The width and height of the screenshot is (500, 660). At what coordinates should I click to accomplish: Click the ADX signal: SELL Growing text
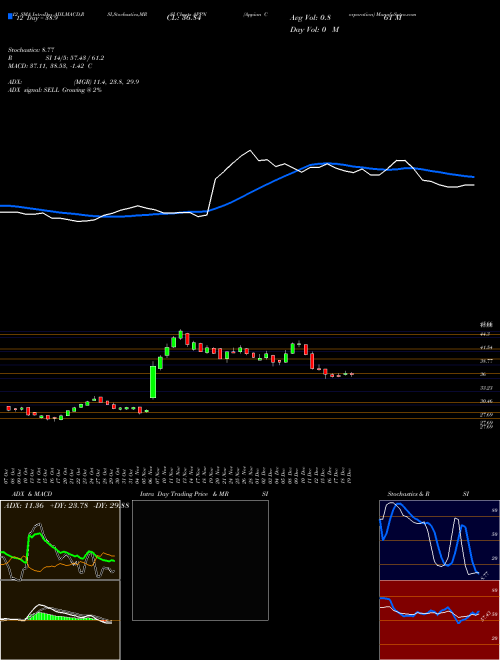[x=55, y=90]
